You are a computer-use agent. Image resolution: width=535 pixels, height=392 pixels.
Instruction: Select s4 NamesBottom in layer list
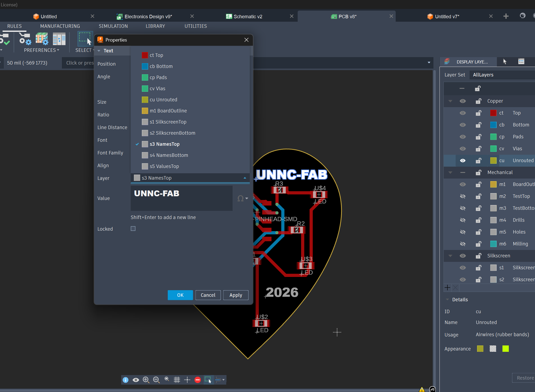(169, 155)
